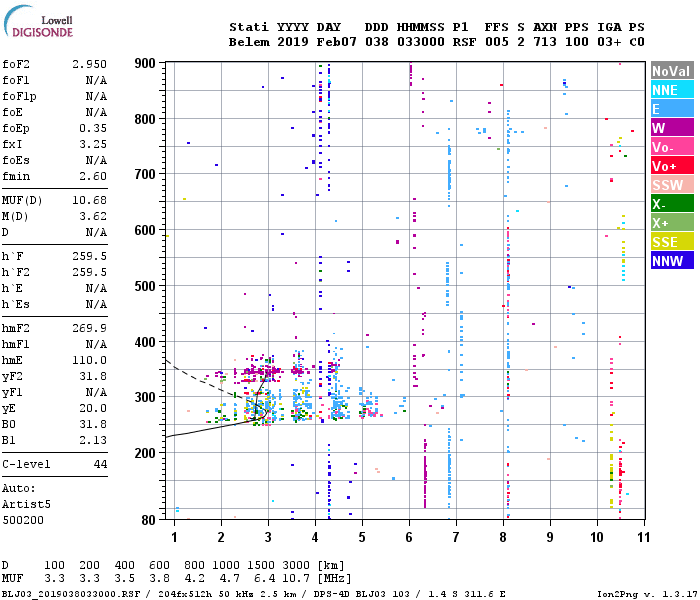The height and width of the screenshot is (600, 700).
Task: Click the 500 km y-axis label
Action: coord(145,286)
